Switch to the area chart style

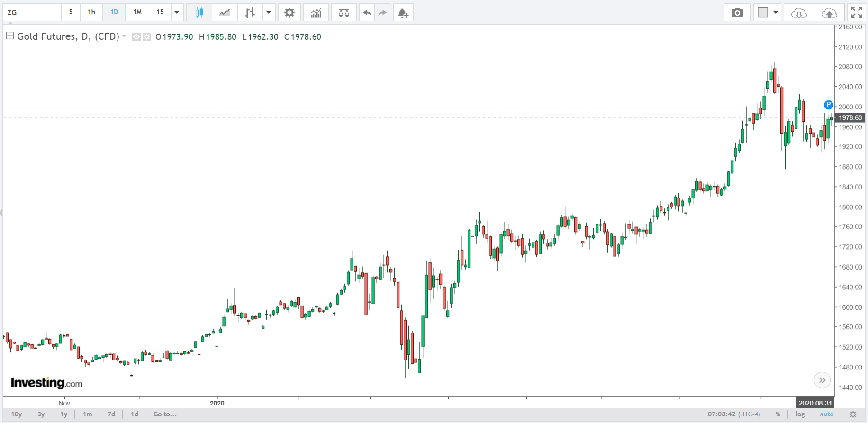(x=225, y=12)
